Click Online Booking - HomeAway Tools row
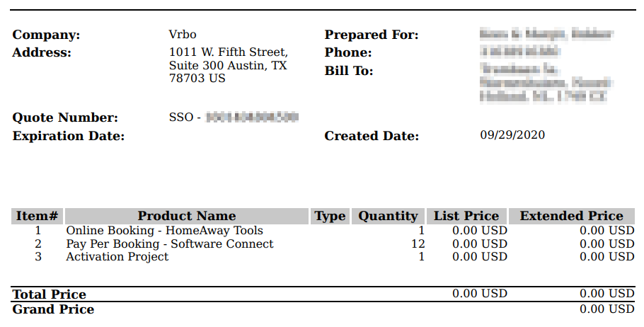This screenshot has width=644, height=327. click(323, 231)
